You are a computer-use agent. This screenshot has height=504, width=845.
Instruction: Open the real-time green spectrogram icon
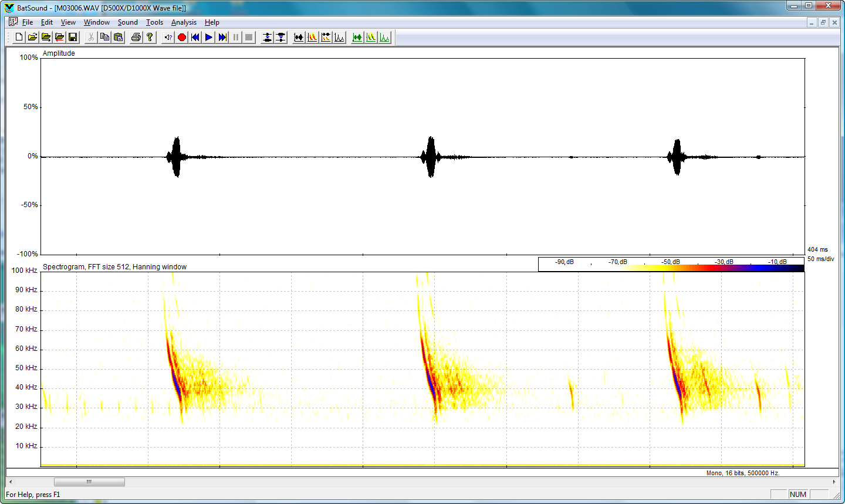coord(370,37)
